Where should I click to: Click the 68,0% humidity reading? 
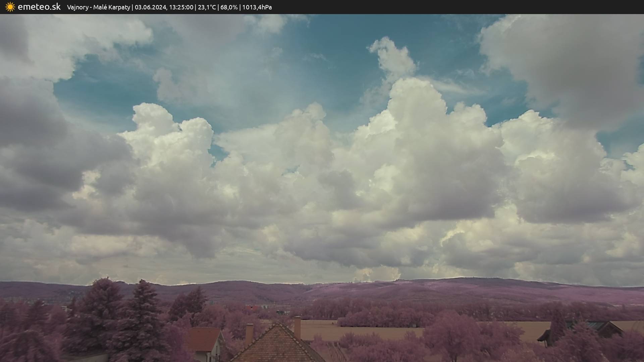pos(229,7)
